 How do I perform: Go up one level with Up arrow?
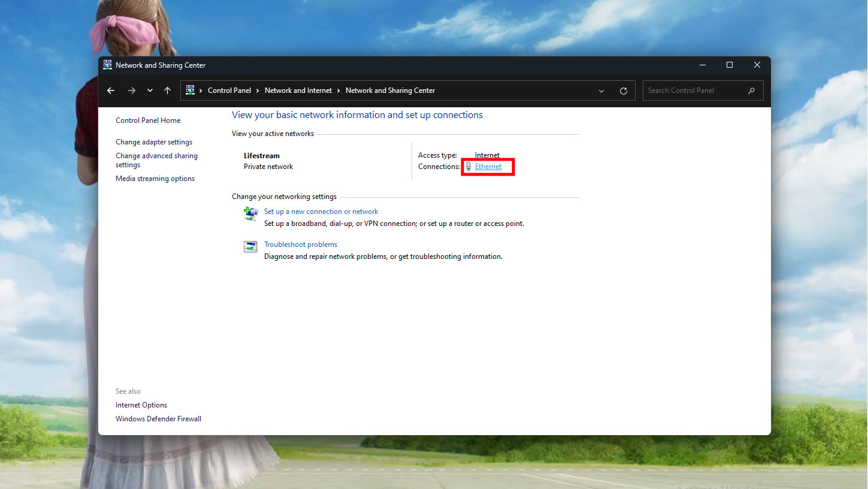pyautogui.click(x=168, y=90)
